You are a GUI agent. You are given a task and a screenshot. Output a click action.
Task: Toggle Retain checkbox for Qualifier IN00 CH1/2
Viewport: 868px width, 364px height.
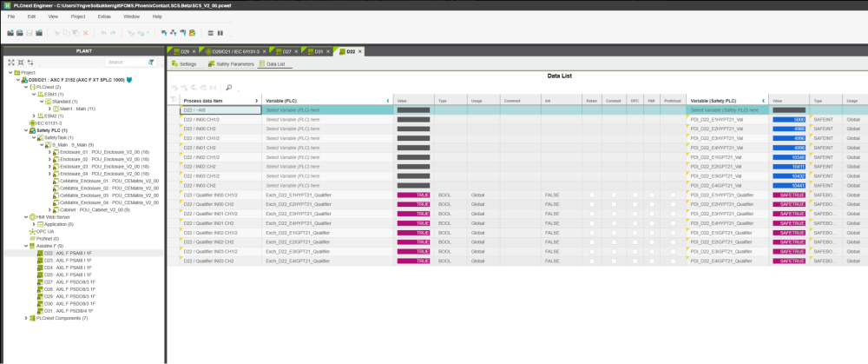click(590, 196)
